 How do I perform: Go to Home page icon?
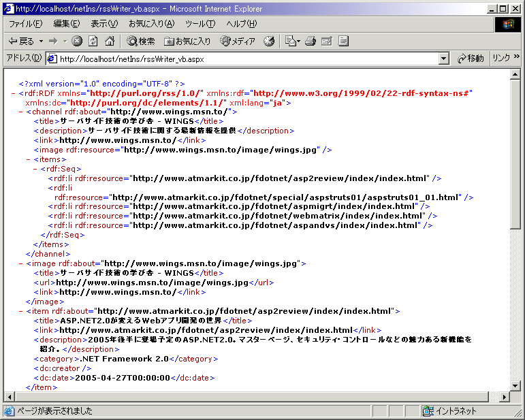(x=110, y=41)
